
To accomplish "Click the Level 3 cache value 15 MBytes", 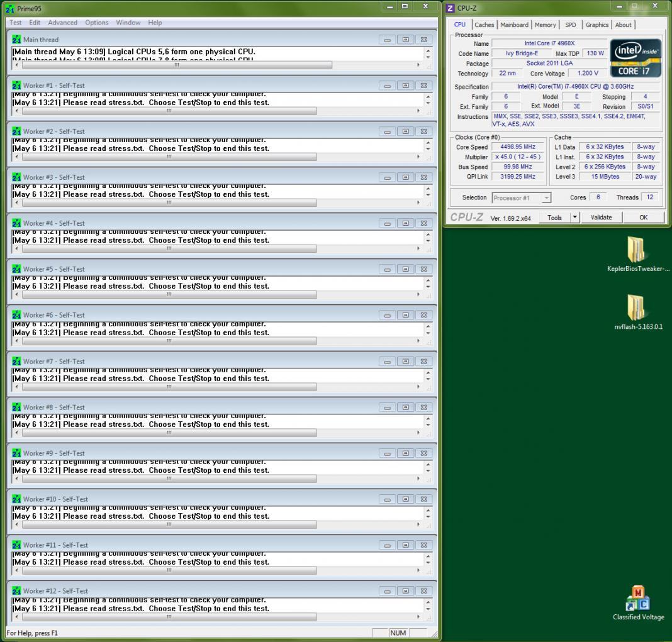I will (605, 177).
